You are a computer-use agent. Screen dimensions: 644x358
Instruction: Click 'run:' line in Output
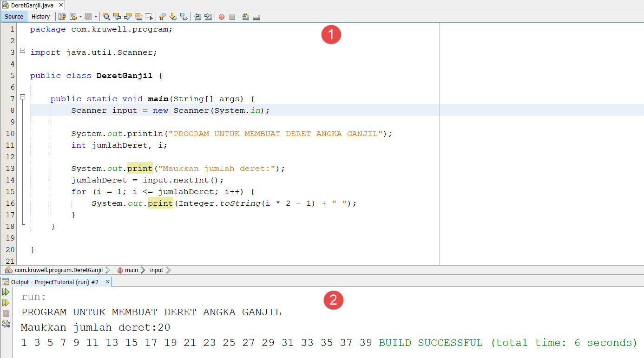click(x=34, y=297)
